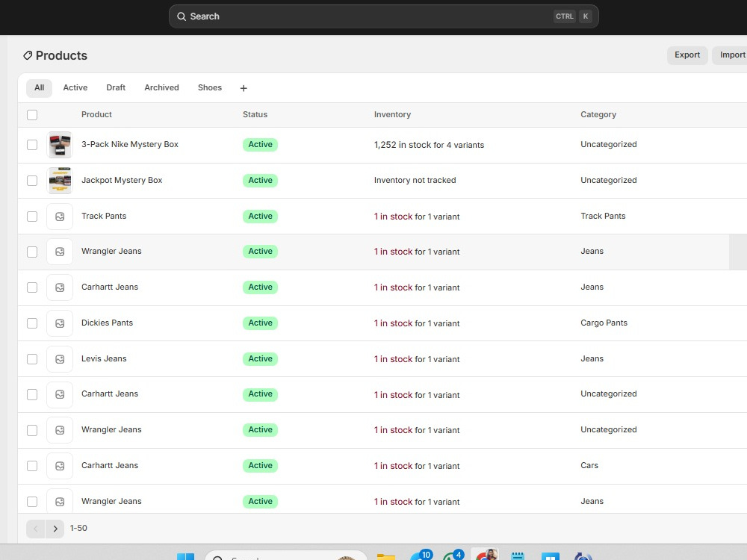Click the Levis Jeans placeholder image icon
This screenshot has width=747, height=560.
pos(60,359)
